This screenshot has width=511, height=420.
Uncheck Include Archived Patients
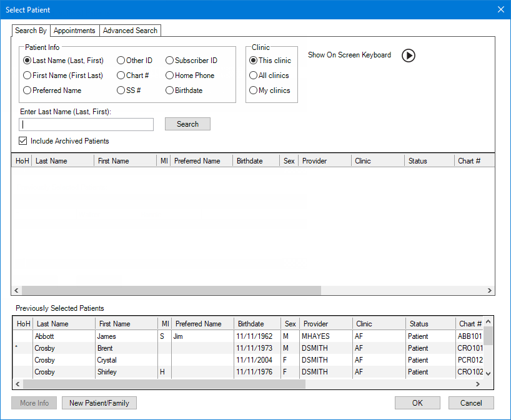pos(24,141)
